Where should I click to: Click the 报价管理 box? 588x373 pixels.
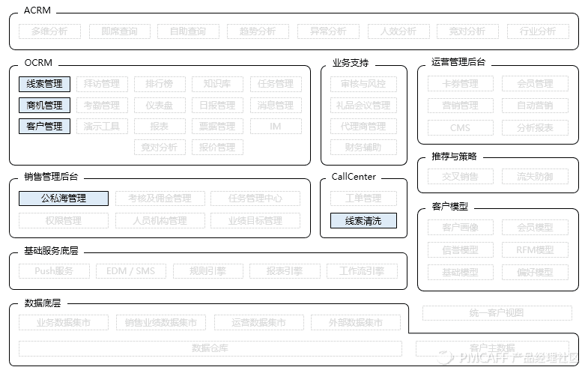[217, 148]
